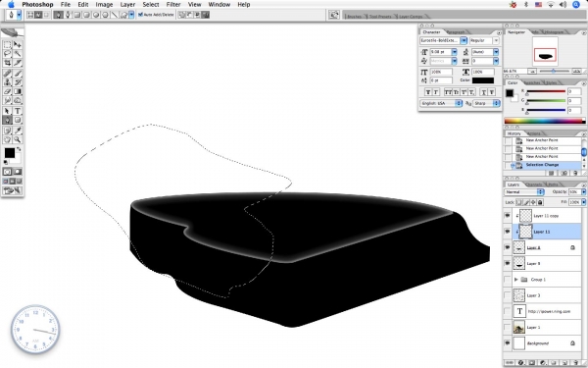The width and height of the screenshot is (588, 368).
Task: Select the Magic Wand tool
Action: click(x=18, y=54)
